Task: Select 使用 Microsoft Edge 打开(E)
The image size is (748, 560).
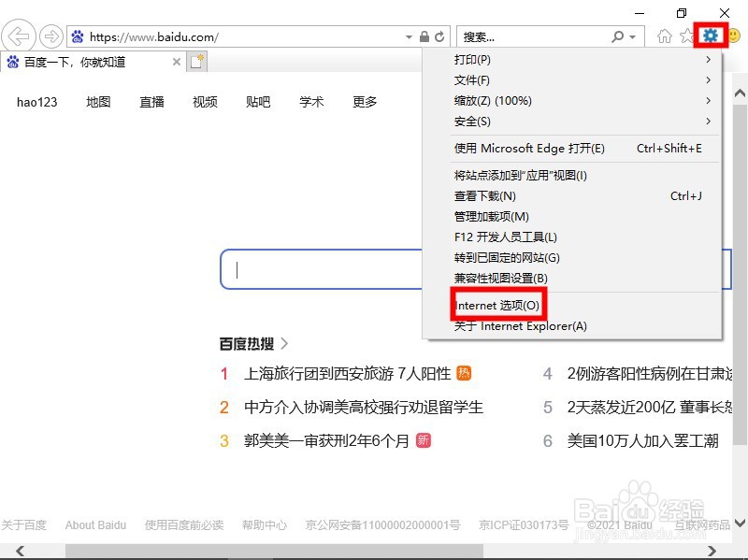Action: point(572,149)
